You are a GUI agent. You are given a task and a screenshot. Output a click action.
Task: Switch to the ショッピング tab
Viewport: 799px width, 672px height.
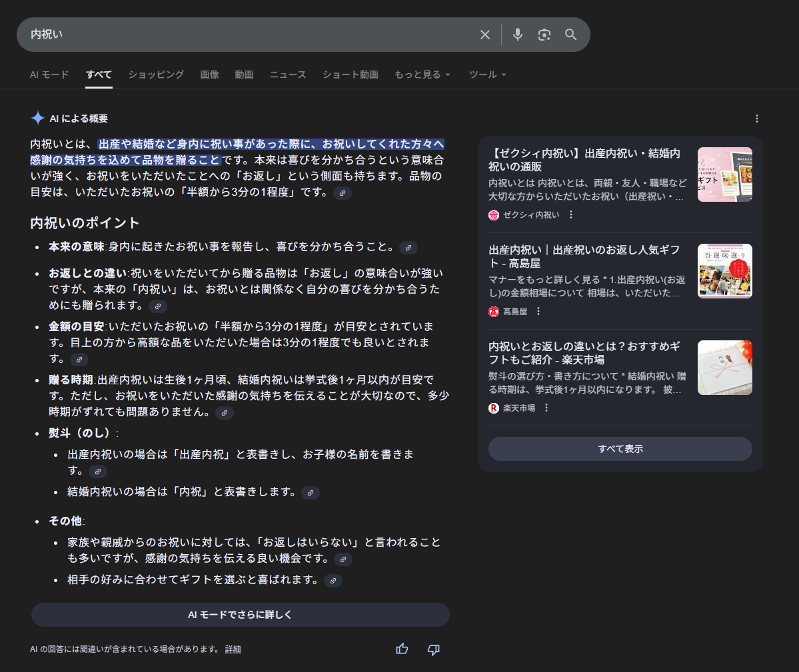[156, 75]
